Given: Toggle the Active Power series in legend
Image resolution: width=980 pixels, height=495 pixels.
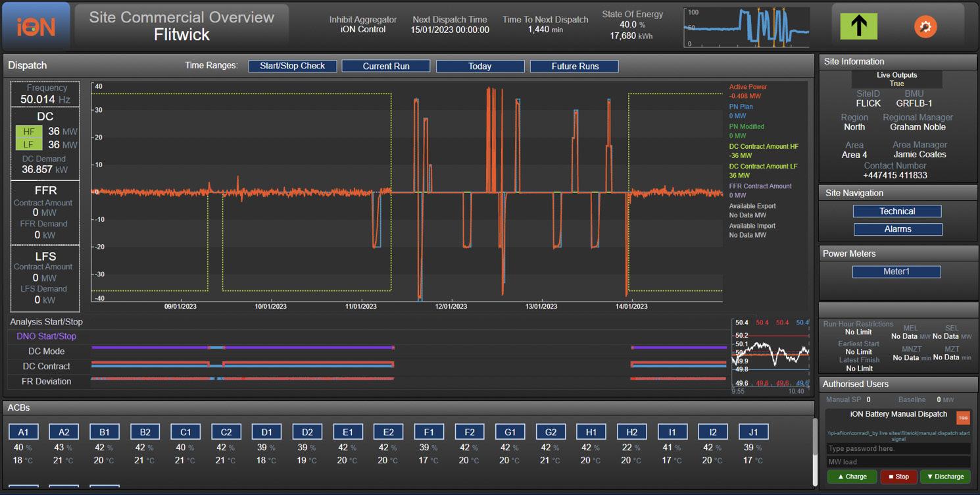Looking at the screenshot, I should [x=748, y=87].
